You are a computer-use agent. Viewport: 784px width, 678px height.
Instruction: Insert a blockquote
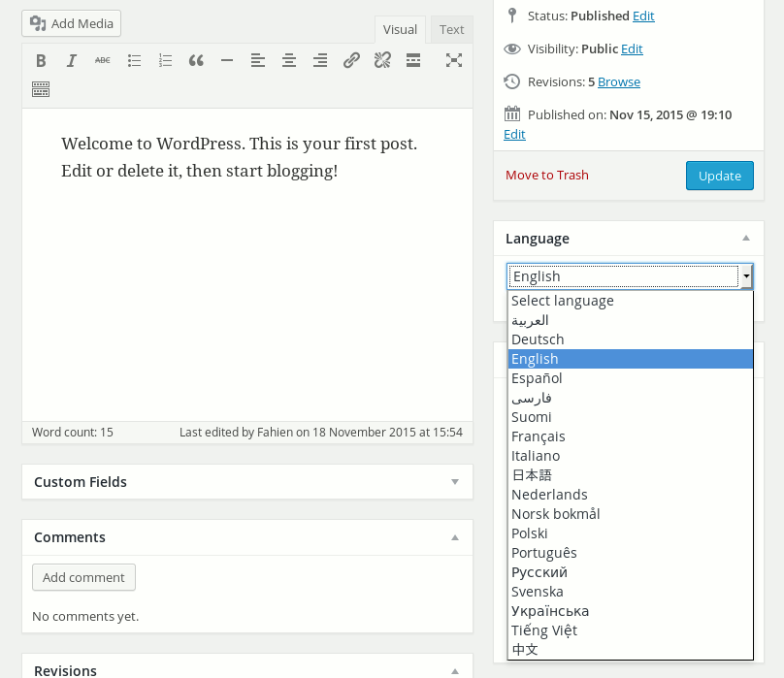pyautogui.click(x=196, y=60)
